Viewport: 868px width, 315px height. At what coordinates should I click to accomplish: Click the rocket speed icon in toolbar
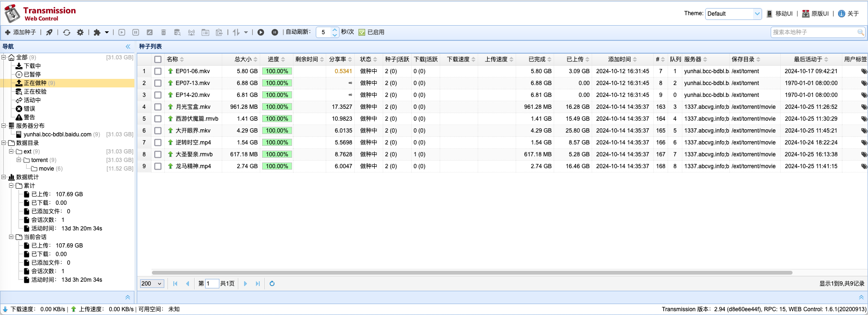pyautogui.click(x=49, y=32)
